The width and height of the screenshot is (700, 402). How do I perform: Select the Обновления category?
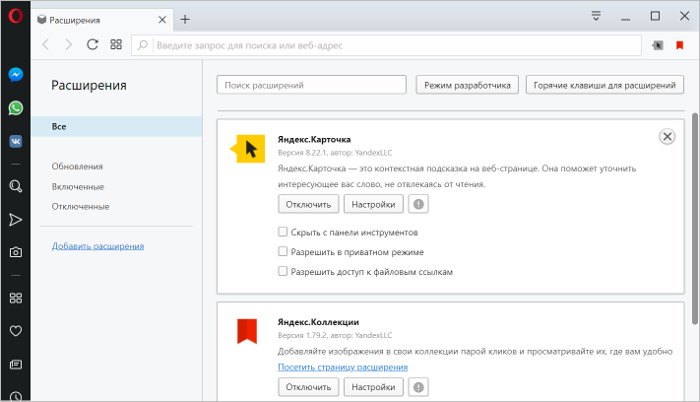tap(77, 166)
